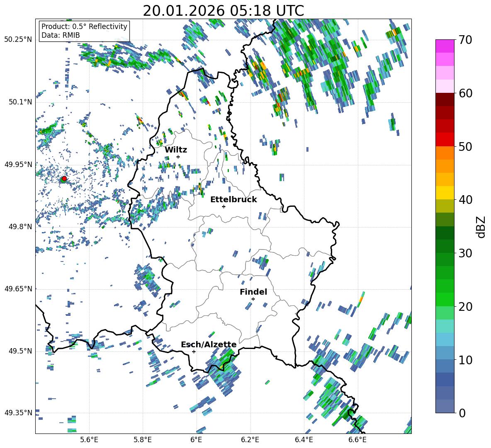Screen dimensions: 491x448
Task: Click the Findel station cross marker
Action: click(253, 299)
